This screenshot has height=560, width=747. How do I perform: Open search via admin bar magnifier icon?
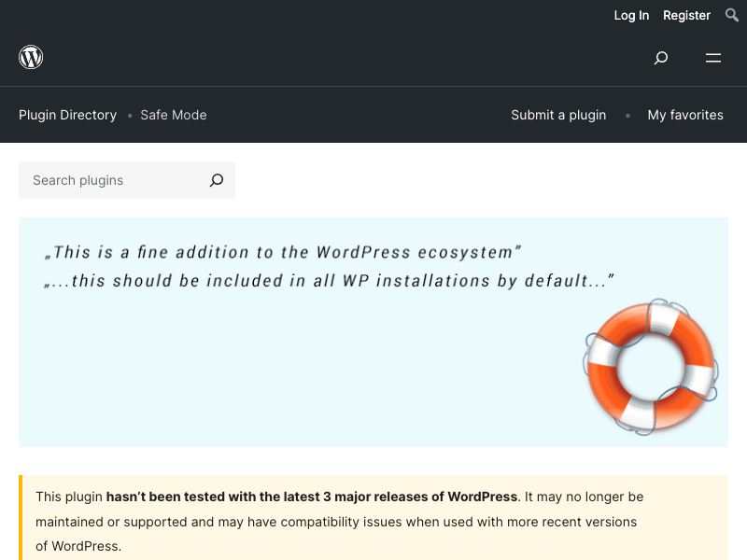coord(732,15)
